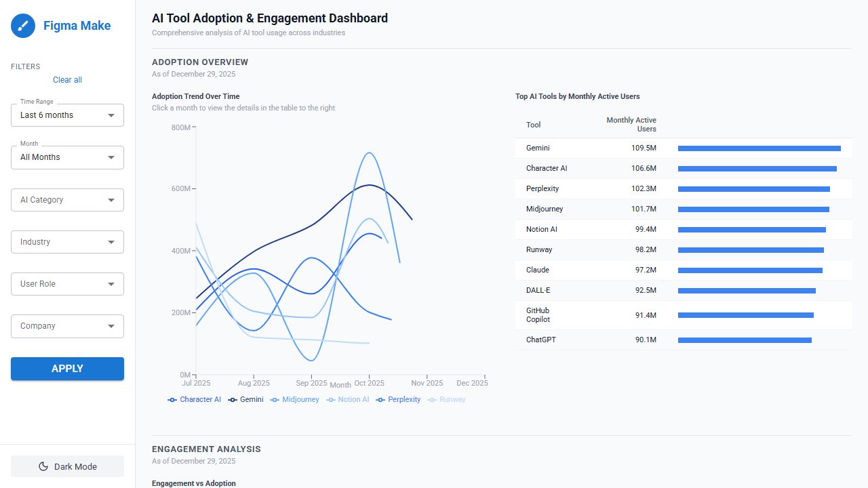This screenshot has height=488, width=868.
Task: Select the GitHub Copilot row name
Action: point(538,315)
